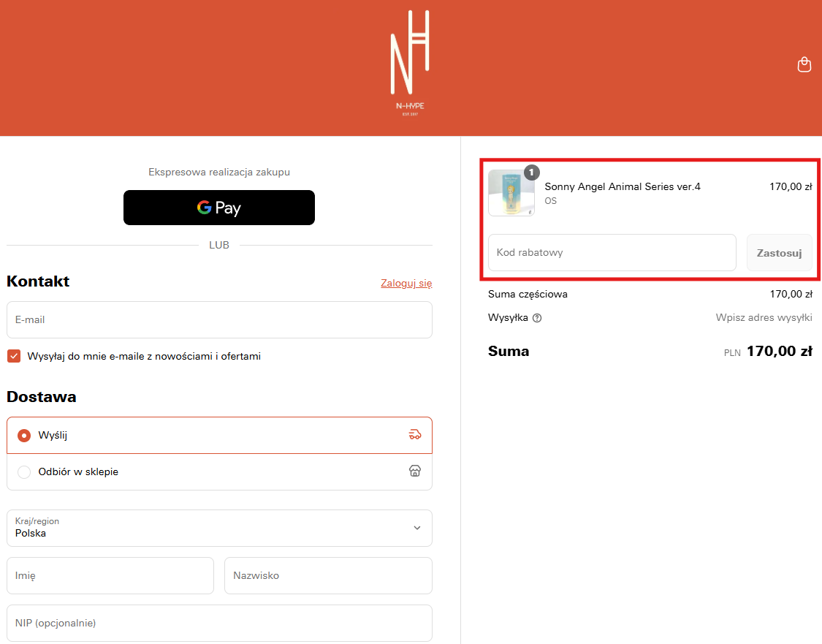
Task: Open the Zaloguj się login link
Action: [x=406, y=283]
